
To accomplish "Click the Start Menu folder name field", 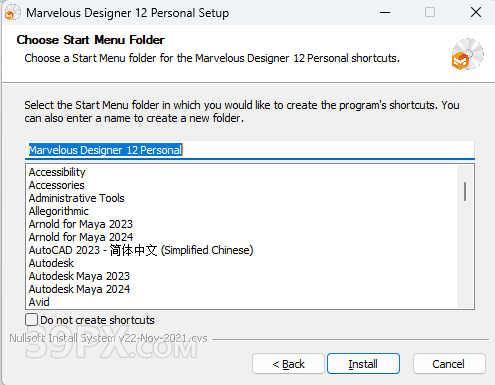I will (250, 150).
